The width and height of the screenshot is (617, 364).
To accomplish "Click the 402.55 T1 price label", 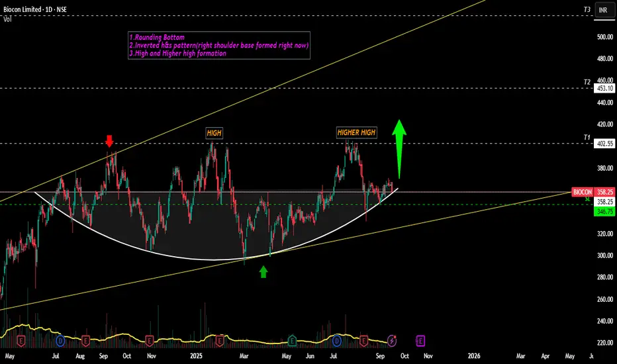I will (605, 144).
